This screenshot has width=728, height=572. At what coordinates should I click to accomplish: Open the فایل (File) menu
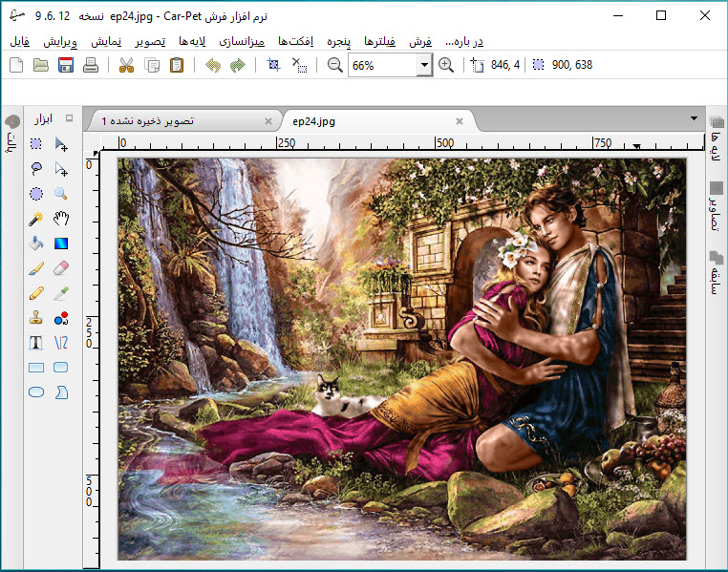click(20, 42)
